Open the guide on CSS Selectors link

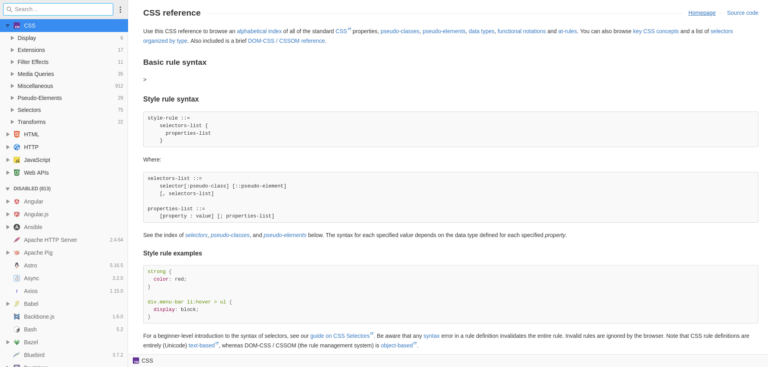[341, 336]
